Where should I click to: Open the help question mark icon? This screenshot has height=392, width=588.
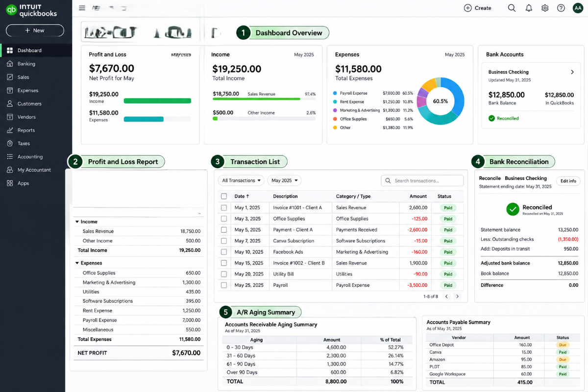point(561,8)
